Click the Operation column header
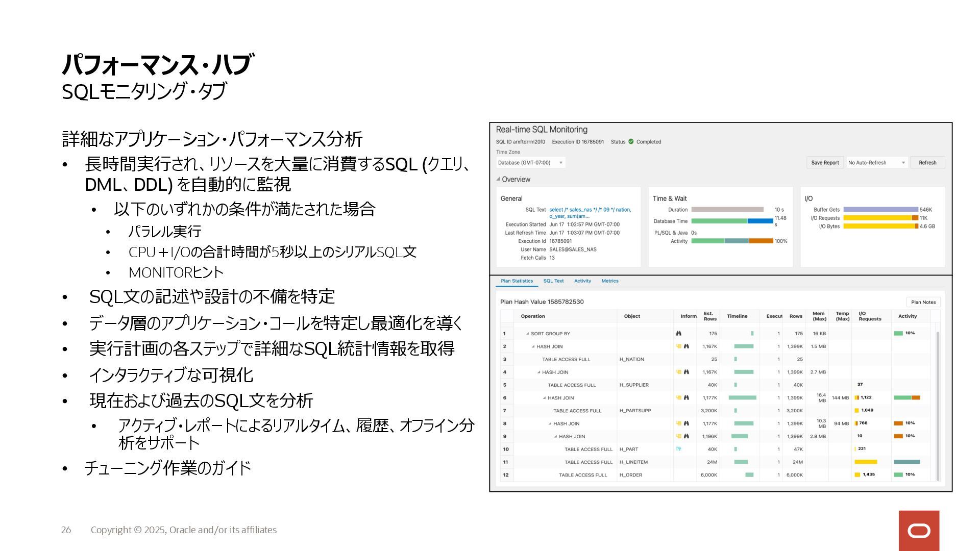 pyautogui.click(x=533, y=316)
